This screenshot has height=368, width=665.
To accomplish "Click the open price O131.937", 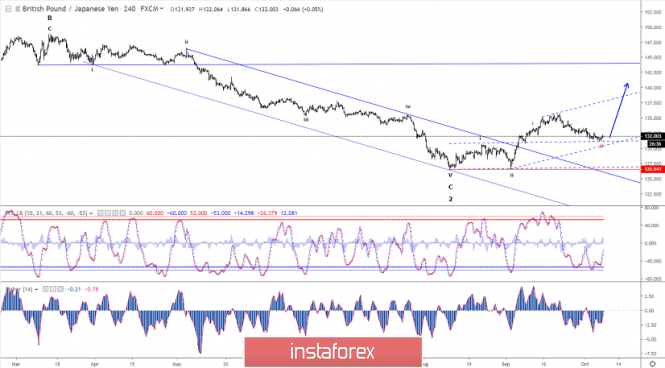I will [182, 9].
